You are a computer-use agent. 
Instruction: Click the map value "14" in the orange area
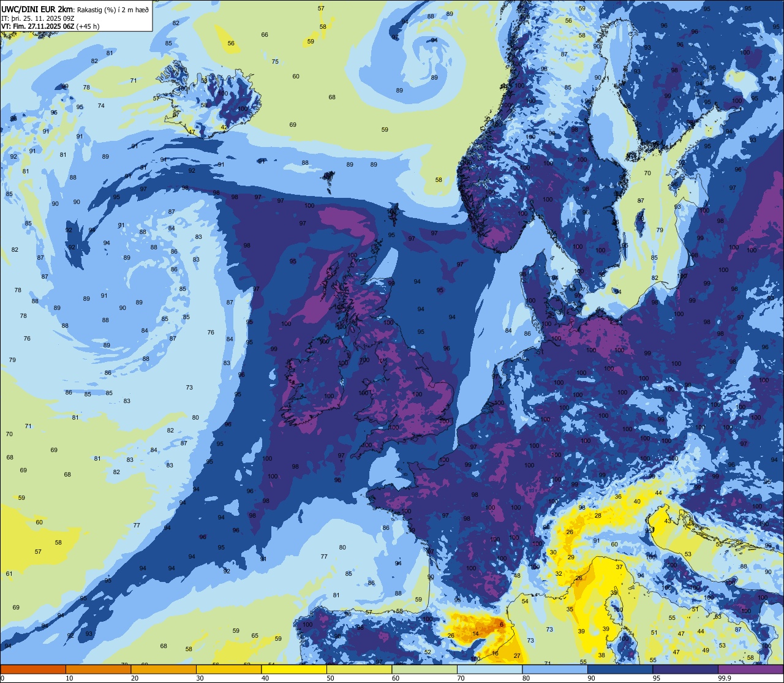point(476,633)
